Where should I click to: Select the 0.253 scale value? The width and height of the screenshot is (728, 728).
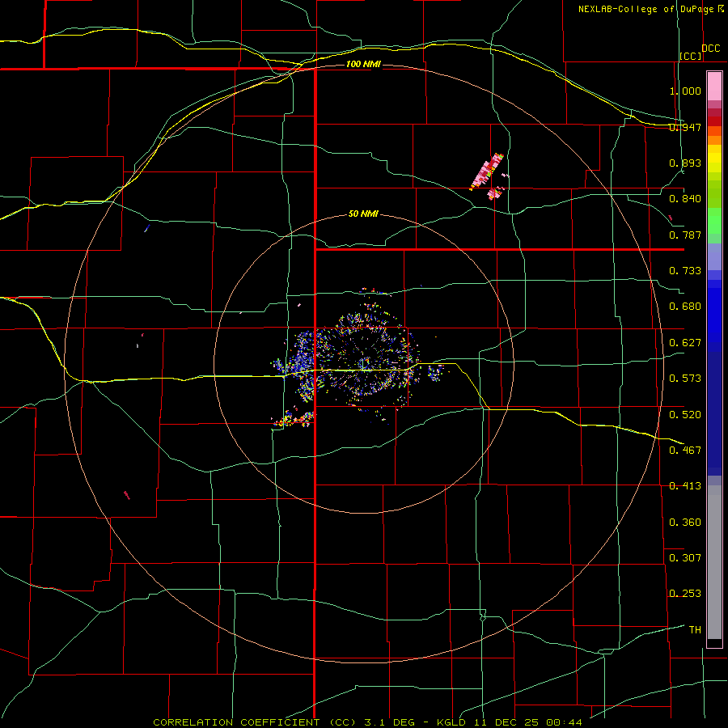685,594
